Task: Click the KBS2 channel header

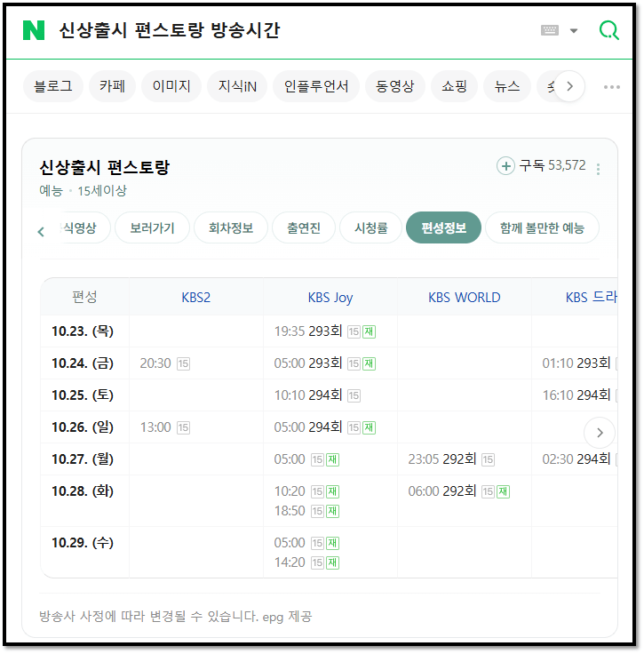Action: [196, 298]
